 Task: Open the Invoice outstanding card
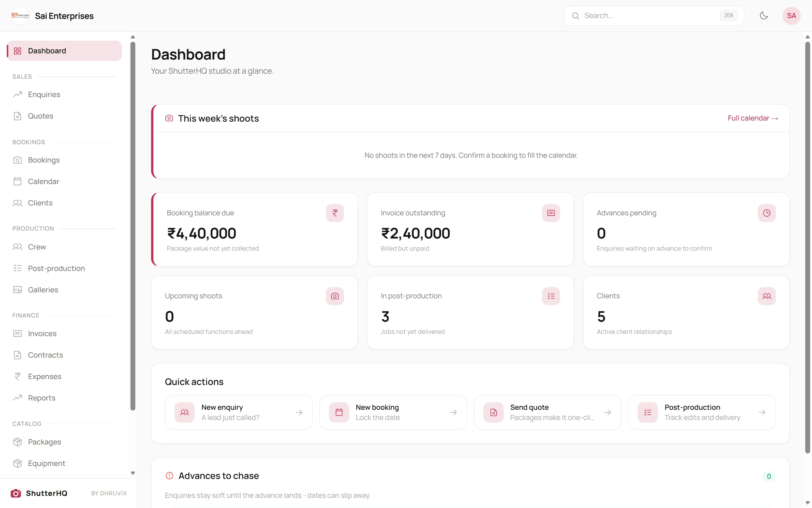click(470, 229)
